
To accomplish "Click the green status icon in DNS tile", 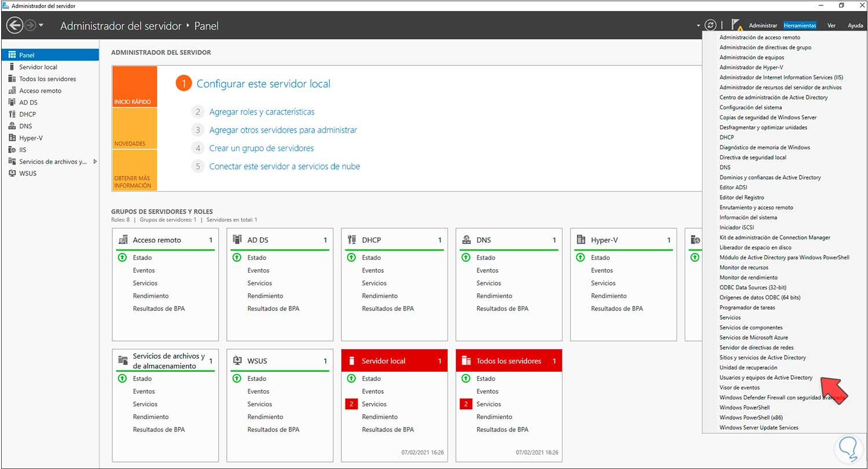I will 466,258.
